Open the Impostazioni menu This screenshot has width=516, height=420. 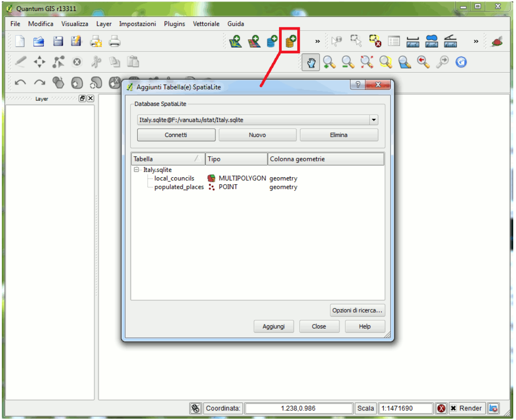pos(138,24)
